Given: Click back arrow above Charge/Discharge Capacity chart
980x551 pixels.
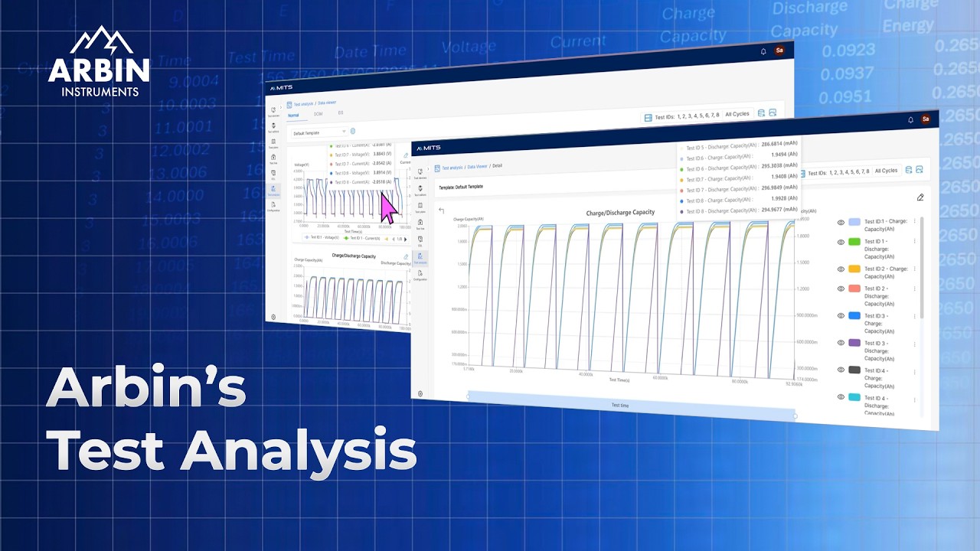Looking at the screenshot, I should click(x=441, y=210).
